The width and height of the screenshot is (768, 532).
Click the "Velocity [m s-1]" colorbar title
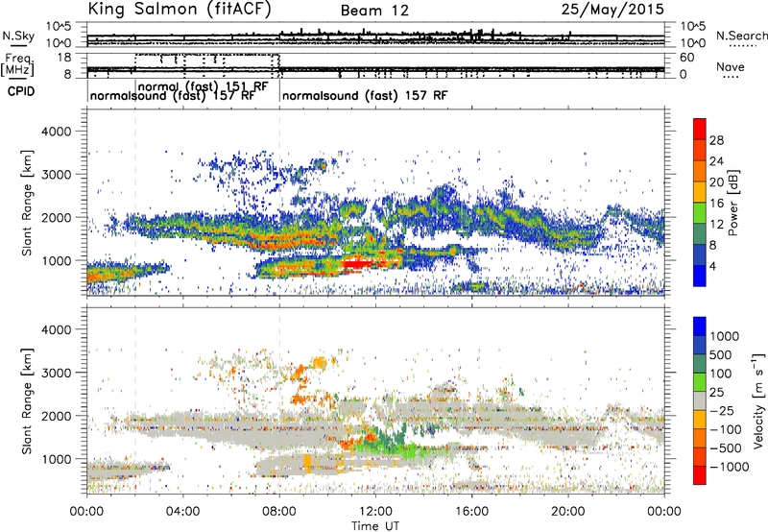pos(758,400)
